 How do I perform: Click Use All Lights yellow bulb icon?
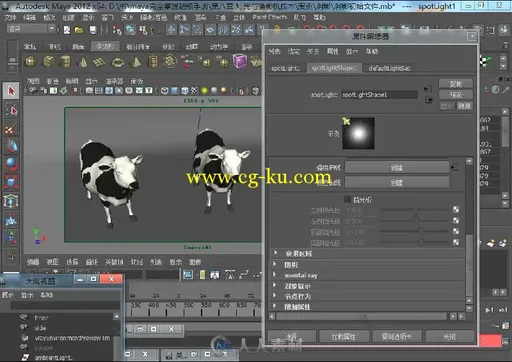point(205,90)
